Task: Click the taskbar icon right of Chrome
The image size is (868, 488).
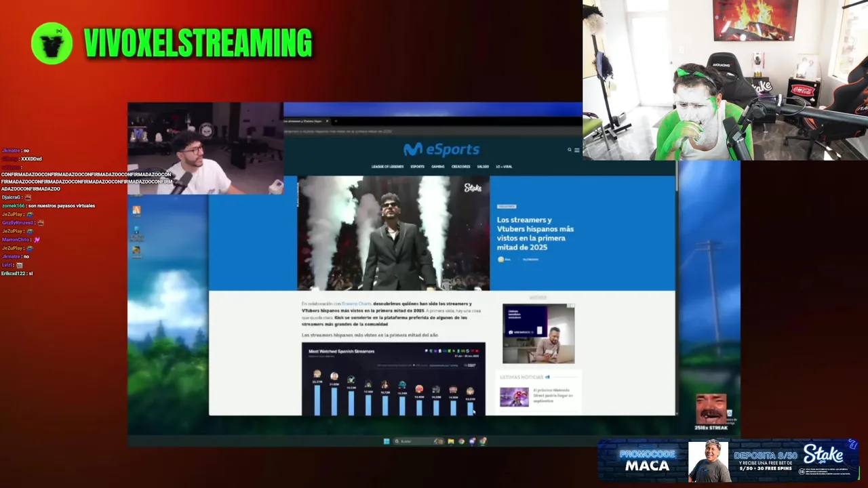Action: [472, 441]
